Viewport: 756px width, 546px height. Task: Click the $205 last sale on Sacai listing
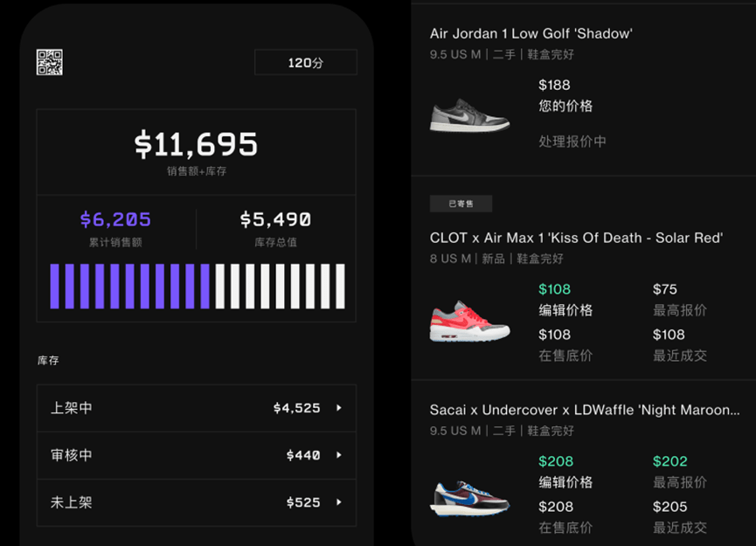[670, 507]
